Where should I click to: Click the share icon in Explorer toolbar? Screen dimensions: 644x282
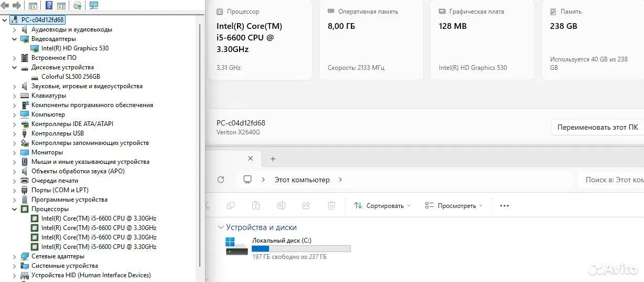coord(306,205)
